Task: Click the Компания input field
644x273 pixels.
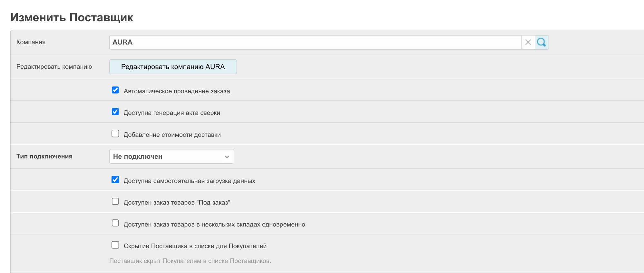Action: pyautogui.click(x=315, y=42)
